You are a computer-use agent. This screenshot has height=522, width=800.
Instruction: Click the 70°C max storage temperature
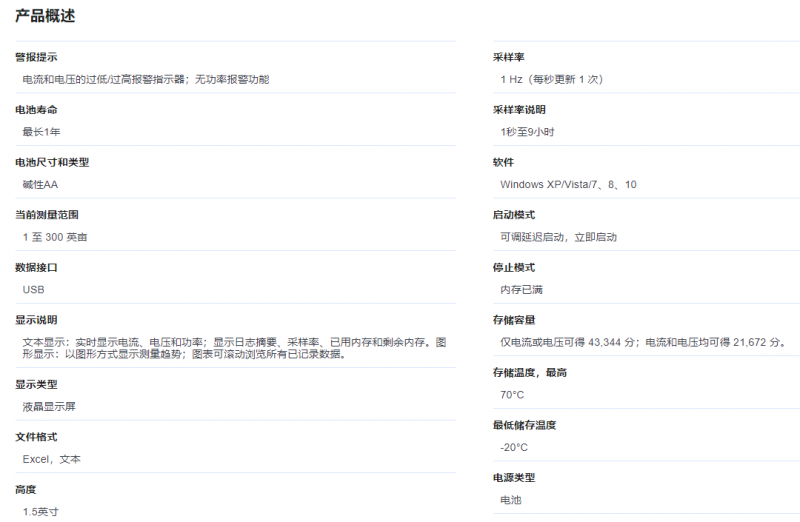click(512, 394)
